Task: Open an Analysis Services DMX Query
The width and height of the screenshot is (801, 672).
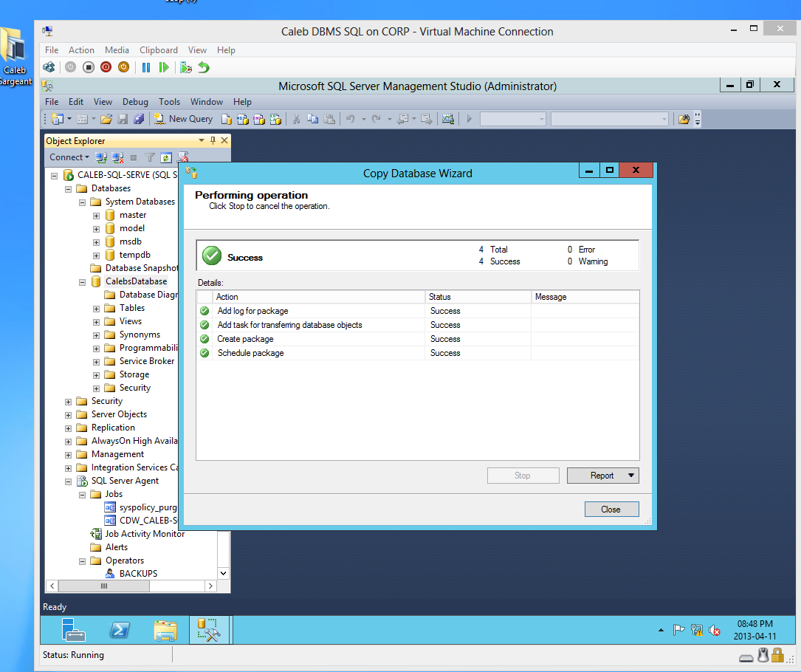Action: (259, 119)
